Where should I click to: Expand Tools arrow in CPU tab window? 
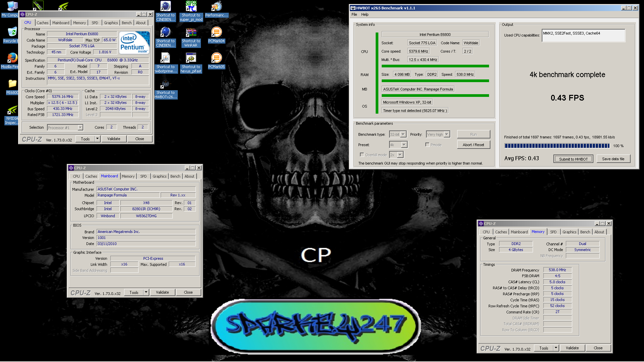point(97,139)
